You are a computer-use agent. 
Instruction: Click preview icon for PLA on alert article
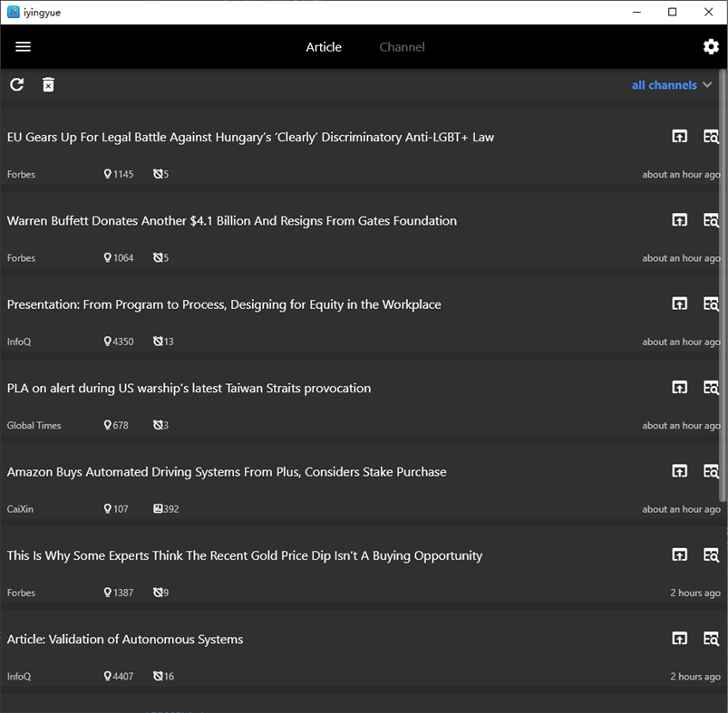coord(711,388)
